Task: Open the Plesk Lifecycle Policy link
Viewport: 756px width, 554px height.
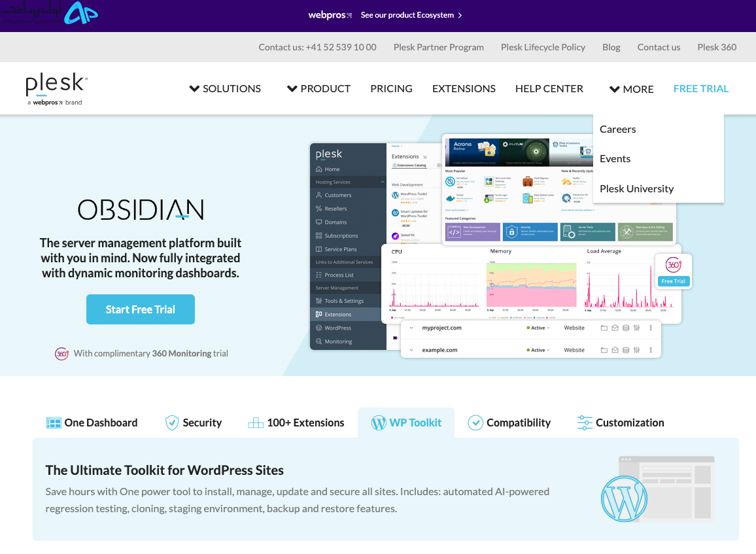Action: pyautogui.click(x=543, y=47)
